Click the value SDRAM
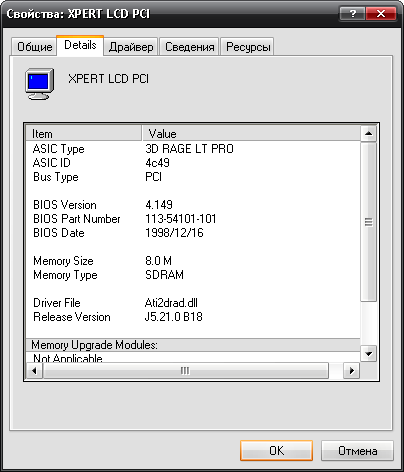 164,275
